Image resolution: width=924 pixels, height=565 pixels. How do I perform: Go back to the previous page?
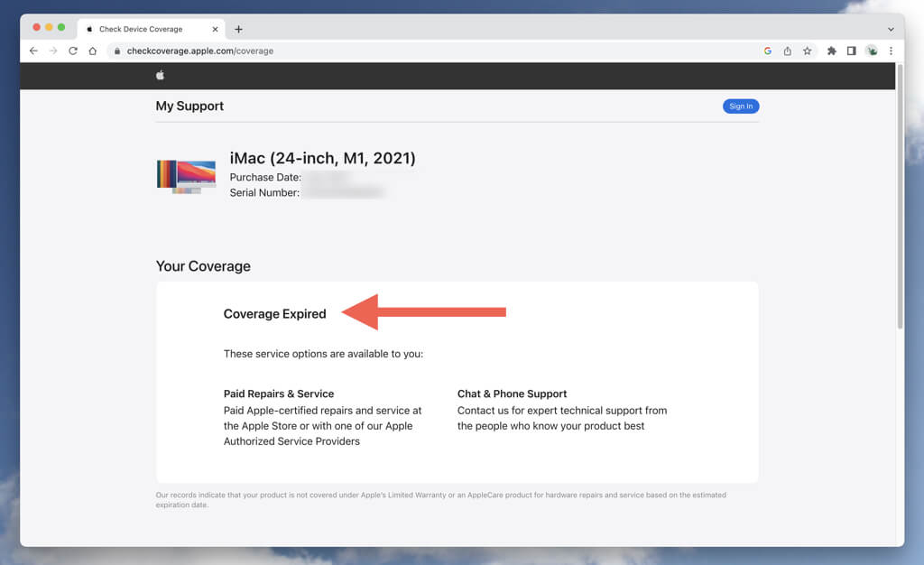(x=33, y=51)
